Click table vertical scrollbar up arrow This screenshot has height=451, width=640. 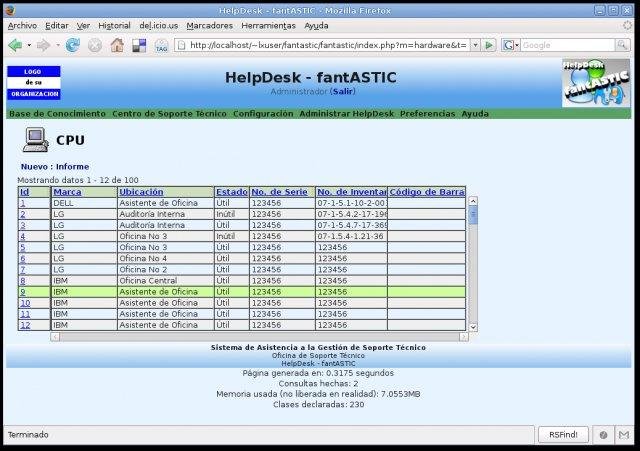[473, 201]
